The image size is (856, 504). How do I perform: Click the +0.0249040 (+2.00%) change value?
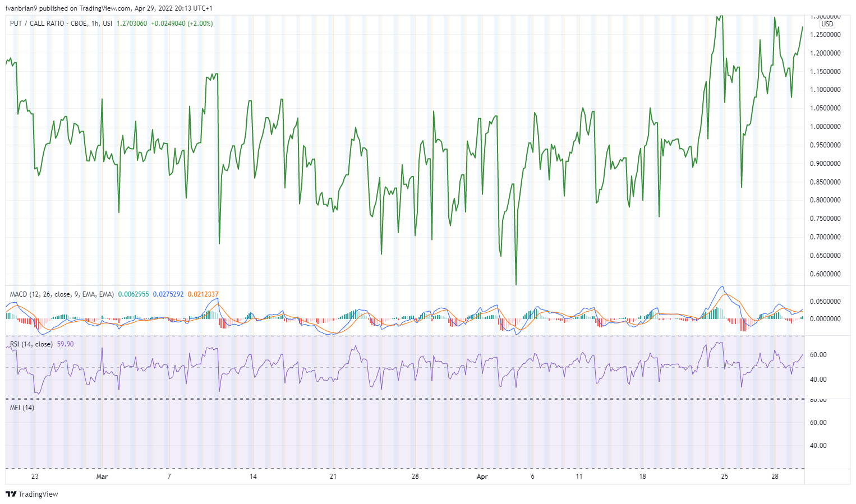click(x=182, y=24)
